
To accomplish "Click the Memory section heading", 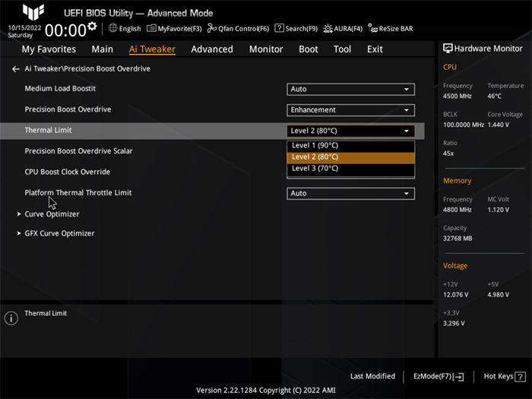I will [x=457, y=181].
